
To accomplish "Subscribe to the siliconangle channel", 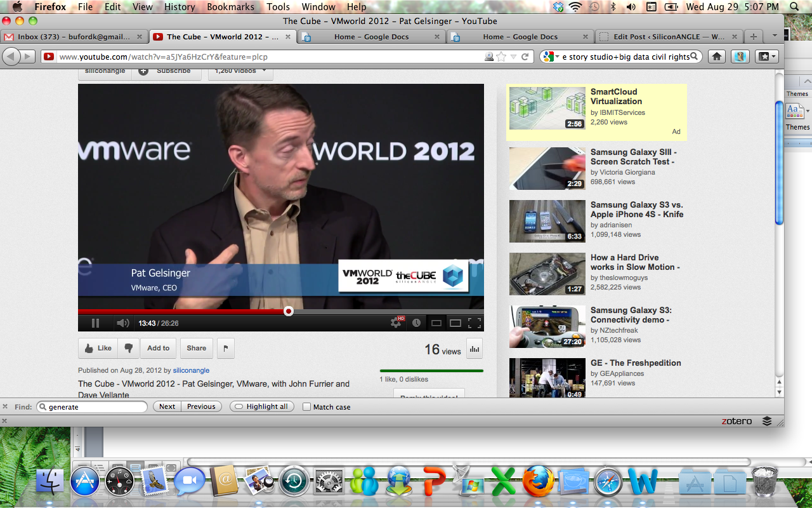I will [x=167, y=70].
